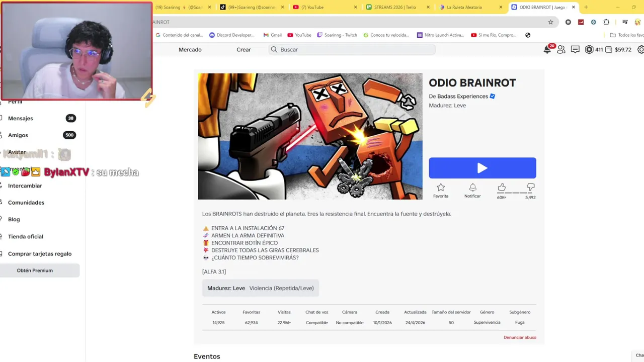Click the Supervivencia genre value
Image resolution: width=644 pixels, height=362 pixels.
pos(487,323)
